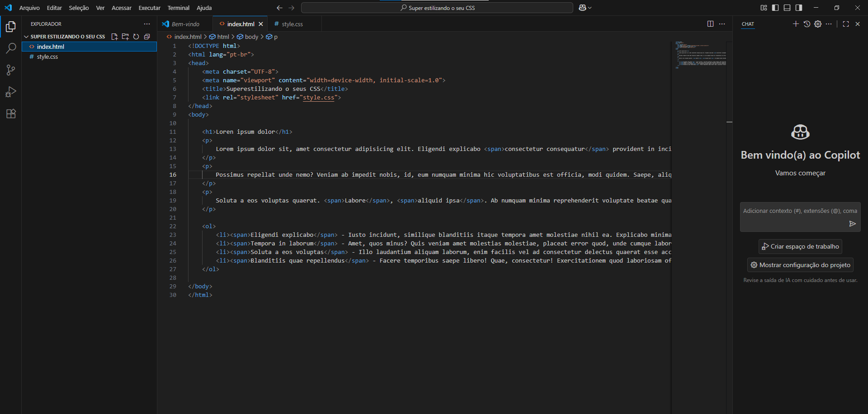Open Explorer more actions ellipsis
Viewport: 868px width, 414px height.
[147, 24]
